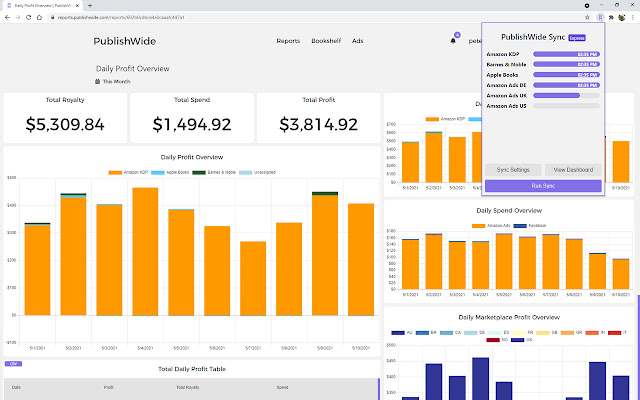Click the Amazon Ads UK sync progress bar
The image size is (640, 400).
567,95
